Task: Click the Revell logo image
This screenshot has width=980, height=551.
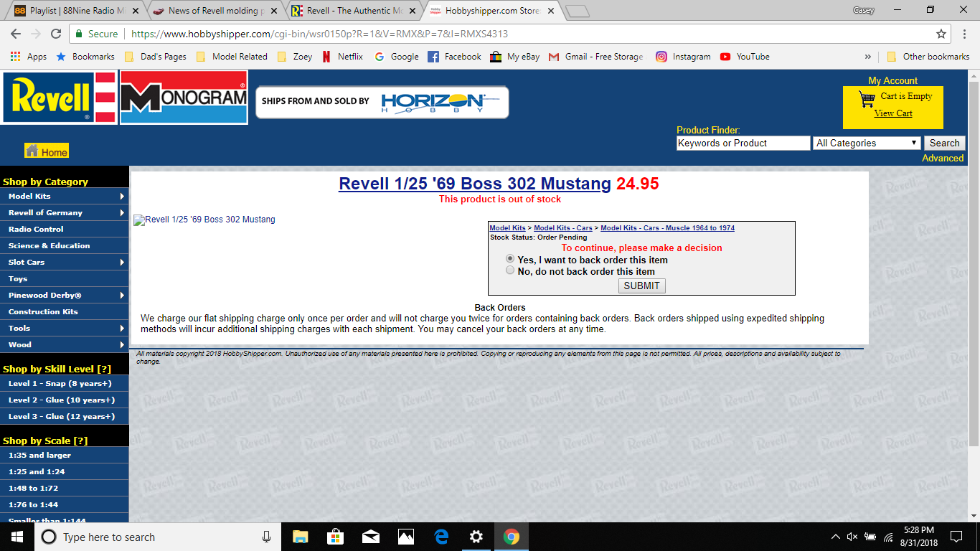Action: click(x=59, y=97)
